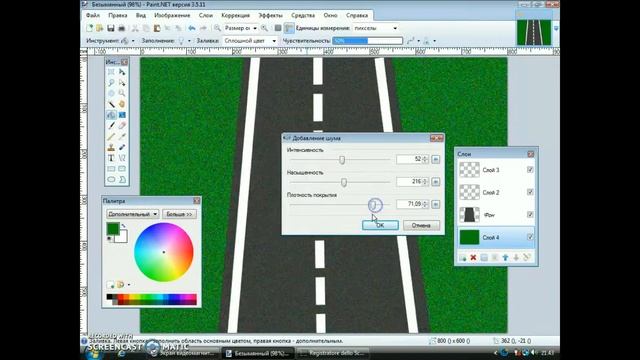The height and width of the screenshot is (360, 640).
Task: Select the Rectangle Select tool
Action: coord(111,72)
